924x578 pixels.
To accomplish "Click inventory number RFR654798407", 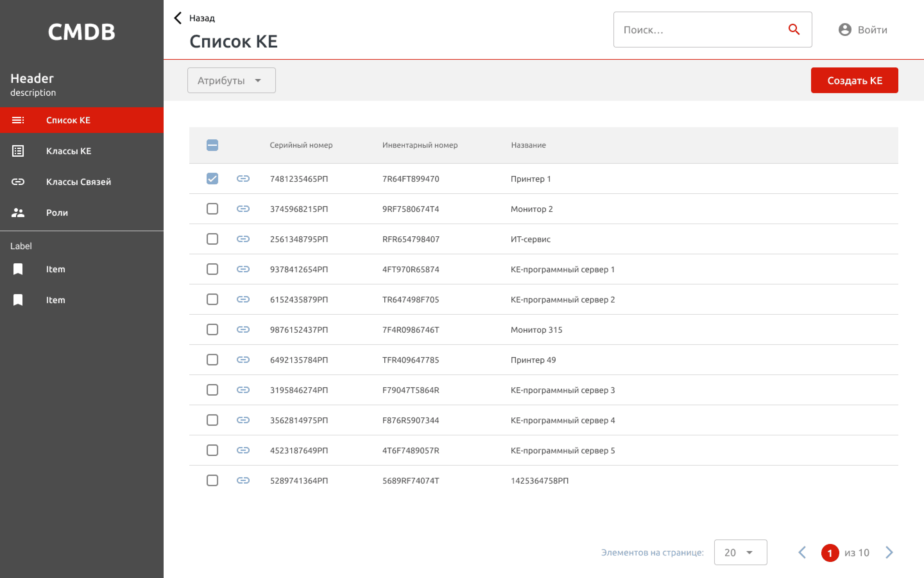I will (x=411, y=239).
